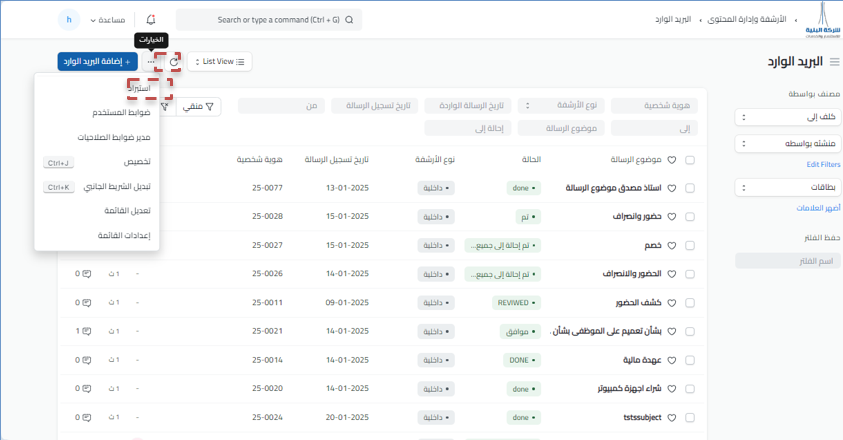Open comments icon in 25-0021 row
This screenshot has height=440, width=843.
click(87, 331)
